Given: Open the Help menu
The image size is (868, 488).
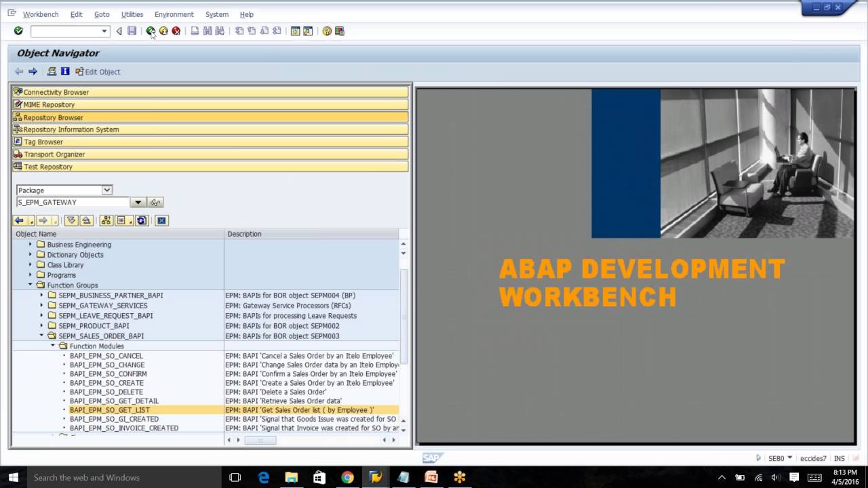Looking at the screenshot, I should [x=247, y=14].
